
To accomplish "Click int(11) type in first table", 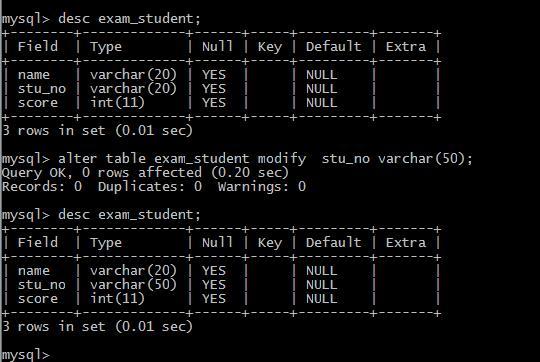I will [117, 103].
